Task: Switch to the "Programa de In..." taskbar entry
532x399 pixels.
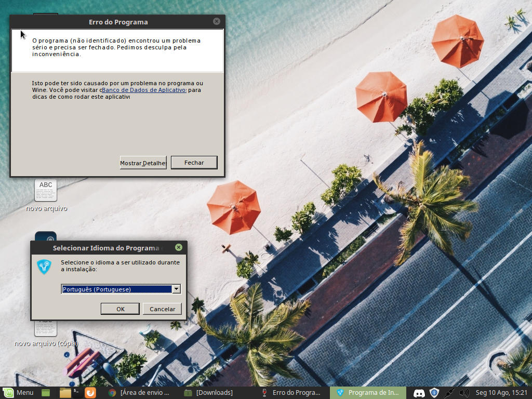Action: point(368,393)
